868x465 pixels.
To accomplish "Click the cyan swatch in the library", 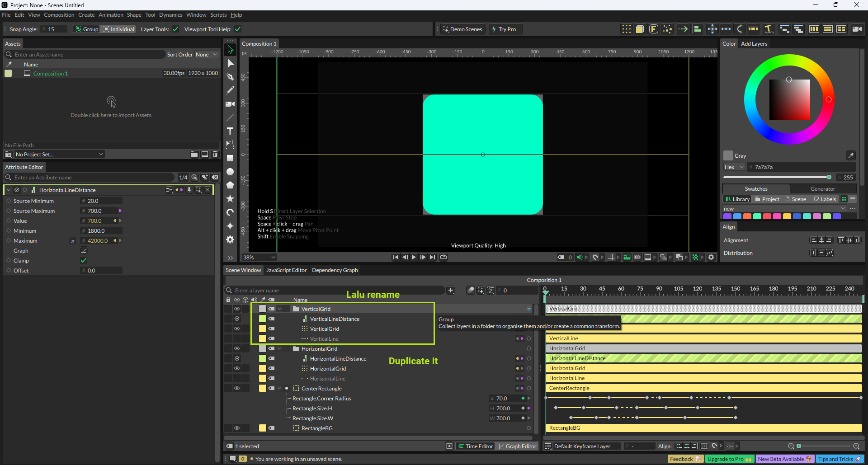I will (x=807, y=216).
